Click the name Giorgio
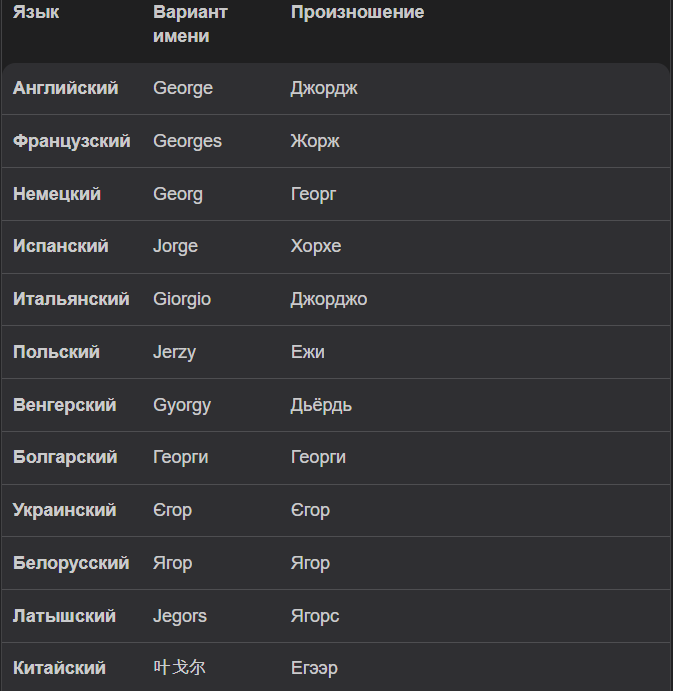This screenshot has width=673, height=691. pyautogui.click(x=182, y=299)
